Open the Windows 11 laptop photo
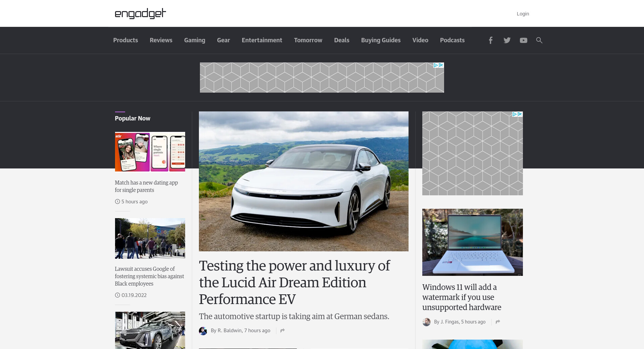This screenshot has height=349, width=644. [x=473, y=242]
